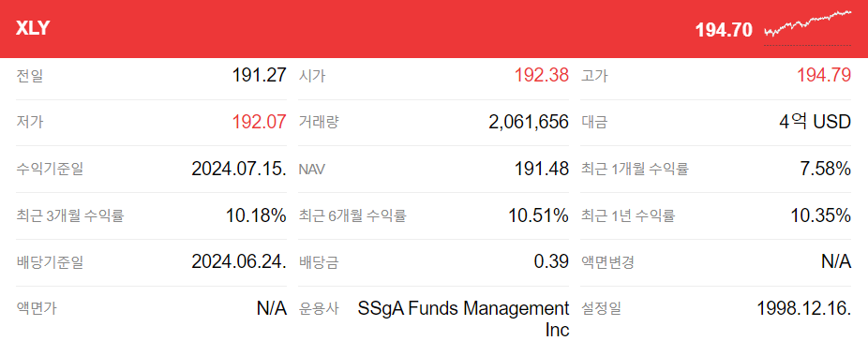The width and height of the screenshot is (868, 341).
Task: Select the 대금 label
Action: [594, 122]
